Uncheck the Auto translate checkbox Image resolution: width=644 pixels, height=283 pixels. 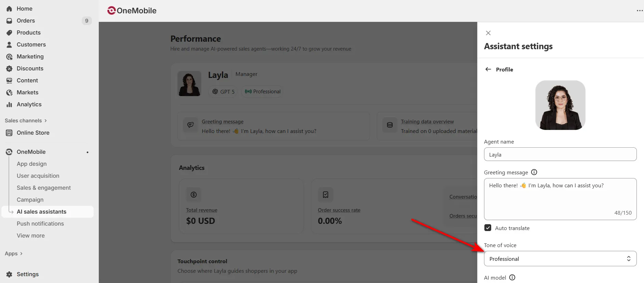488,228
